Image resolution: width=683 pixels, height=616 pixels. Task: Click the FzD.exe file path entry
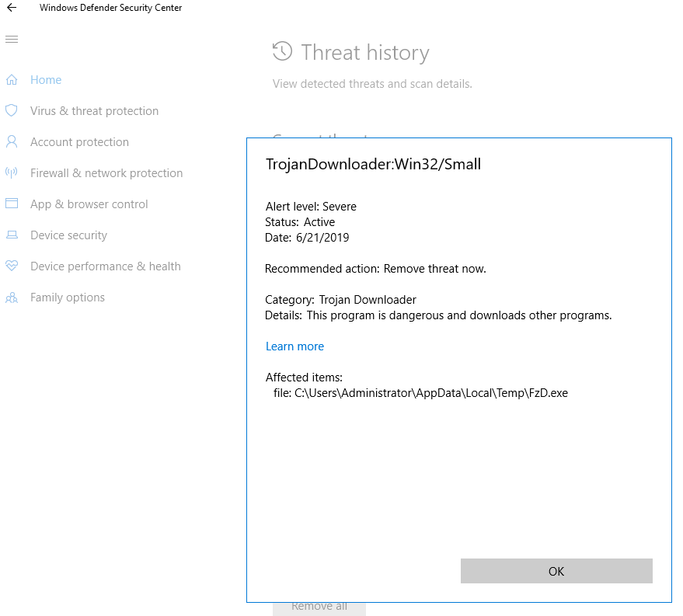coord(422,392)
